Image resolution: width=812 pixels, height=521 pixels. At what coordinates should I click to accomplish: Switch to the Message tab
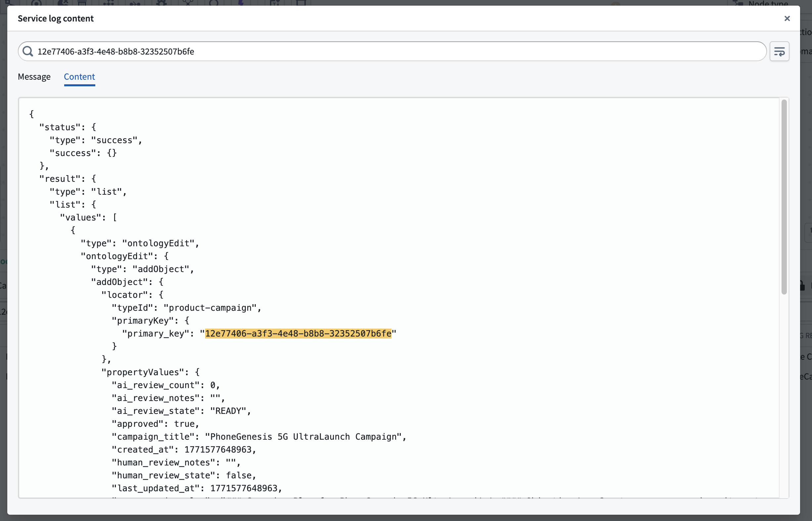[34, 77]
